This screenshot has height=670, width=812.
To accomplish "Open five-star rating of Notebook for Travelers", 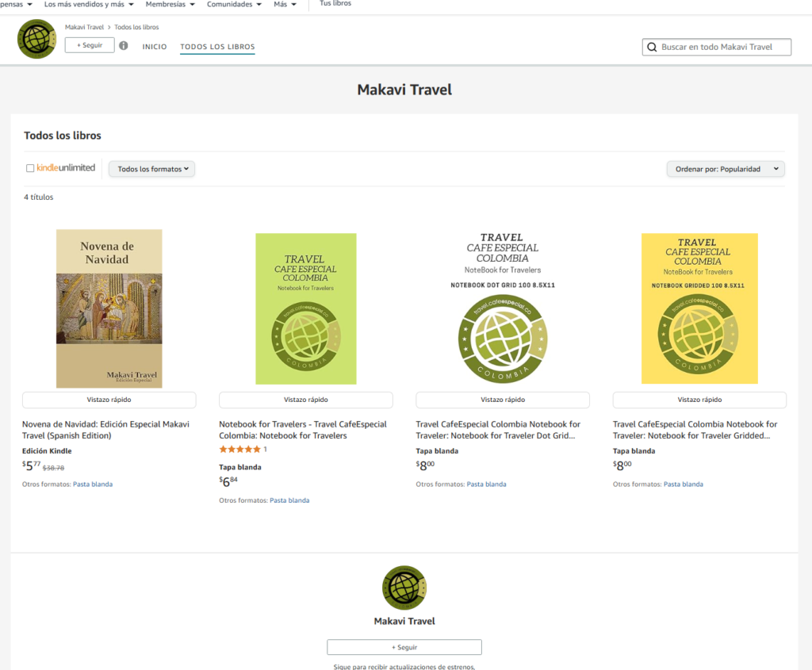I will click(x=239, y=450).
